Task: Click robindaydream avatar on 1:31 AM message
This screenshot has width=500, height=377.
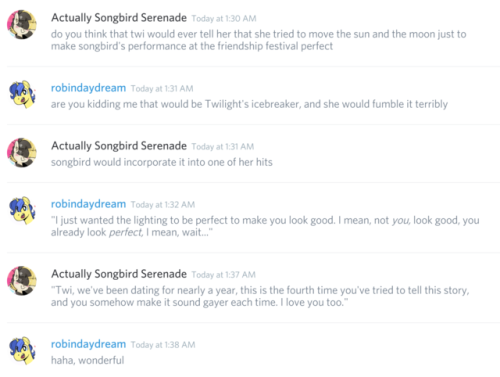Action: (22, 95)
